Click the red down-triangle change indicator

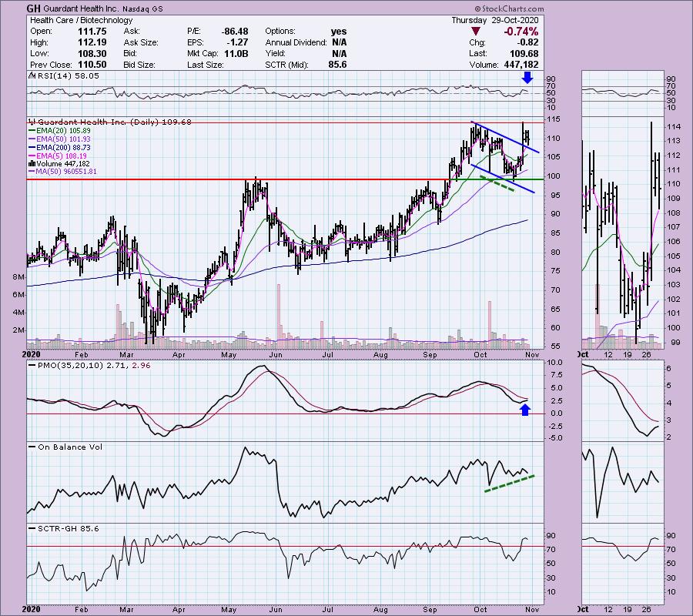[x=476, y=32]
